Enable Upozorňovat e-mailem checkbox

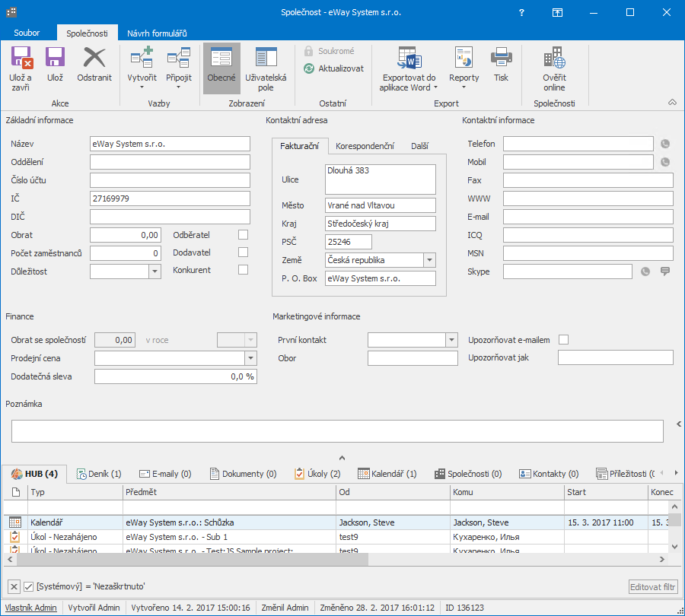[563, 340]
